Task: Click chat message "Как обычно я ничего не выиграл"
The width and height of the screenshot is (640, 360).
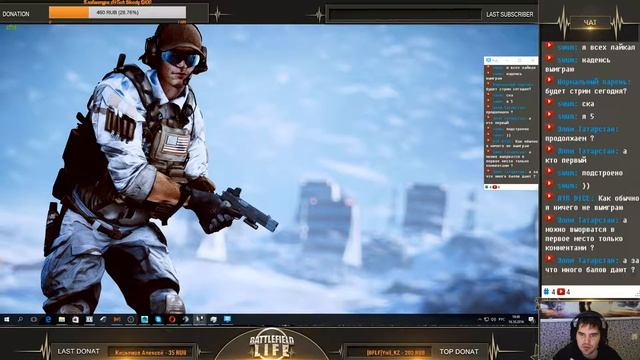Action: coord(591,203)
